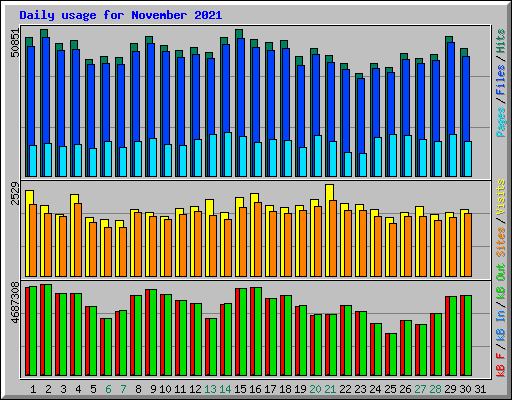Click day label '4' on the x-axis
512x400 pixels.
(78, 389)
